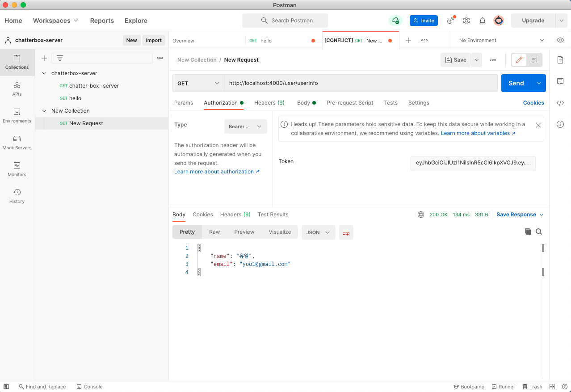
Task: Select the Visualize response view
Action: pyautogui.click(x=280, y=232)
